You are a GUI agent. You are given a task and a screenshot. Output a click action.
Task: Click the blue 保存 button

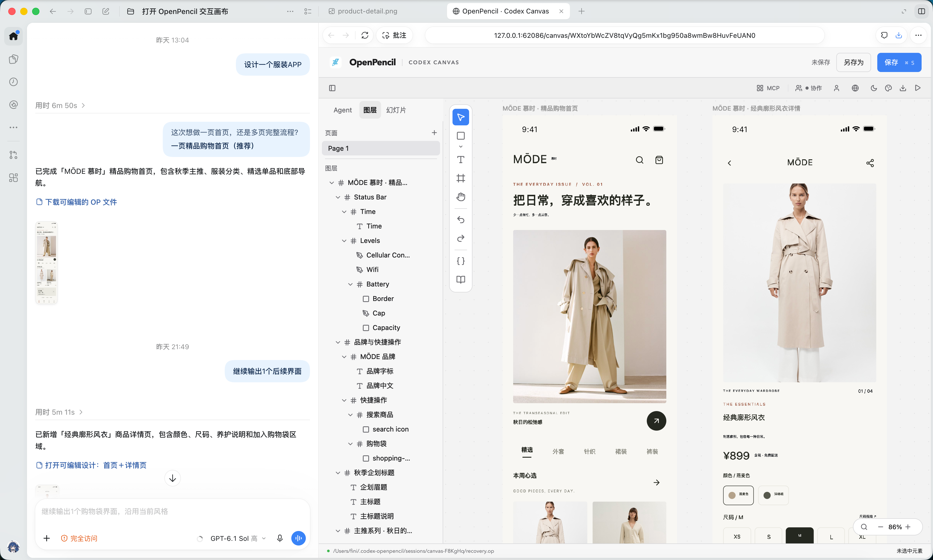(x=899, y=62)
